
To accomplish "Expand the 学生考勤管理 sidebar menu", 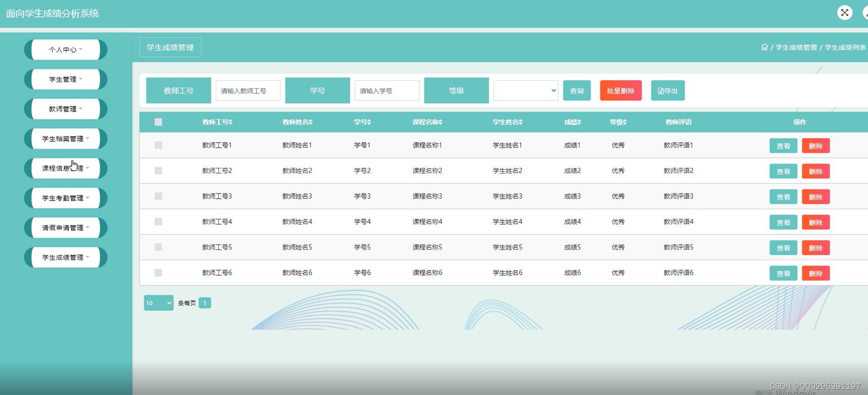I will (x=66, y=198).
